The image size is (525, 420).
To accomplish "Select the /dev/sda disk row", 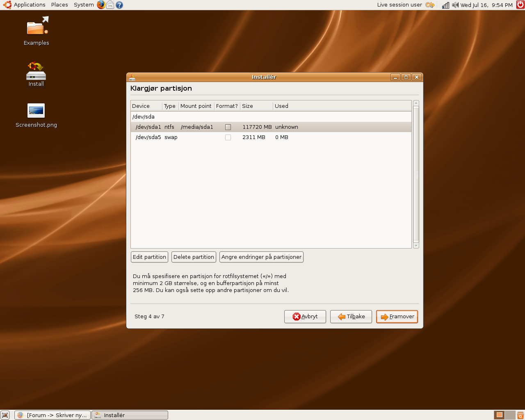I will 271,117.
